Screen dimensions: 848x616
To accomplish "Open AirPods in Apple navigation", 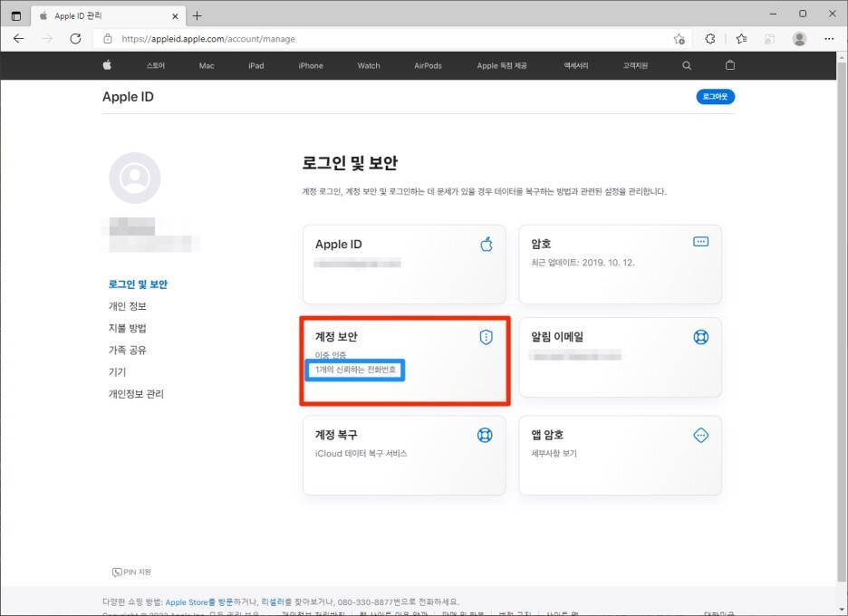I will [x=428, y=65].
